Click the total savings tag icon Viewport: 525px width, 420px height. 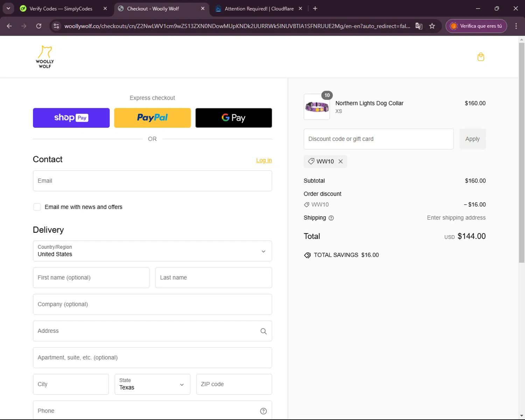307,255
